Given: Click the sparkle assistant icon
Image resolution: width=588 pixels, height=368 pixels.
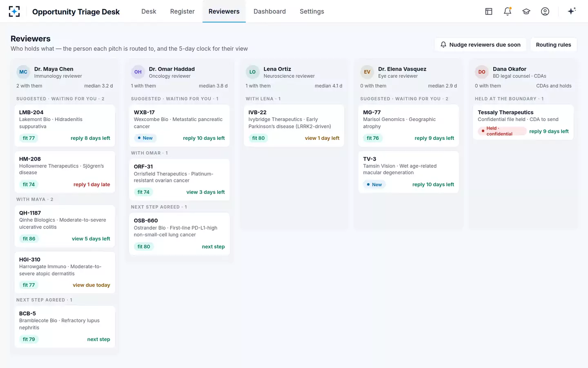Looking at the screenshot, I should [572, 11].
